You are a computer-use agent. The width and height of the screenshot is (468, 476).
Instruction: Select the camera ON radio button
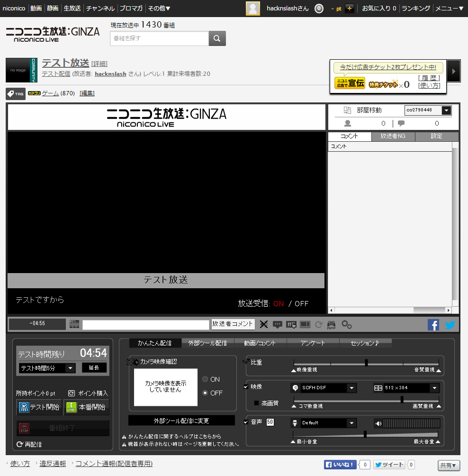[205, 379]
